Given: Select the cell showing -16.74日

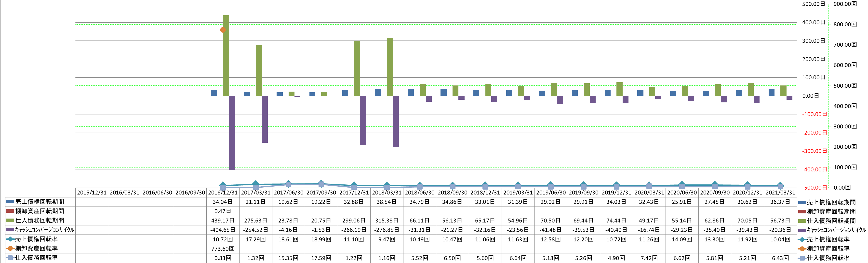Looking at the screenshot, I should tap(649, 230).
